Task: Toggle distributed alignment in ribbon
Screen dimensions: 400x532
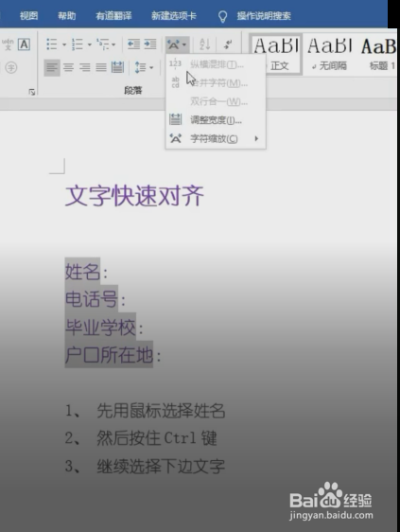Action: (117, 67)
